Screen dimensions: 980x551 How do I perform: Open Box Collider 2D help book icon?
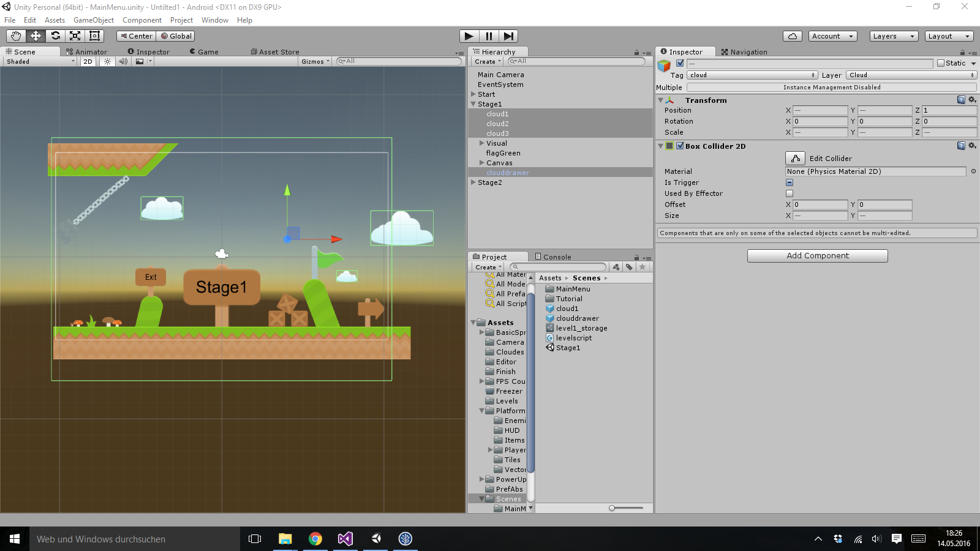click(x=961, y=146)
